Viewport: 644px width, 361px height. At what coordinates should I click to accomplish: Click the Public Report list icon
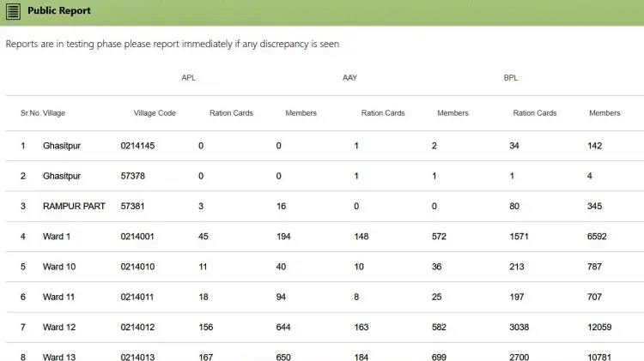click(14, 11)
